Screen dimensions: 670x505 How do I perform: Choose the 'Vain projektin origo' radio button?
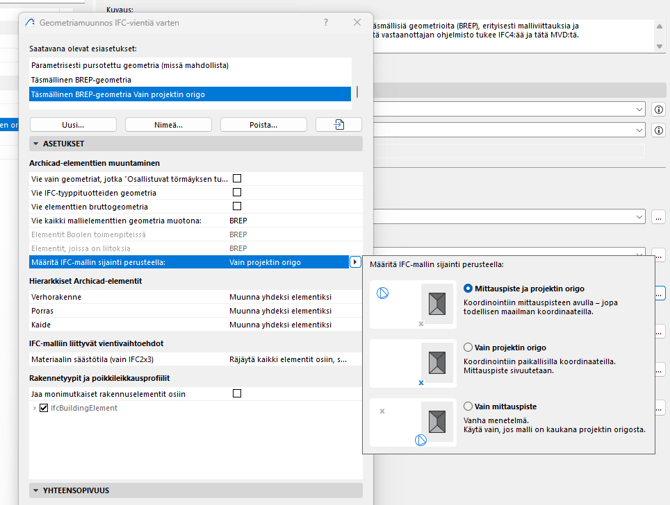(468, 348)
